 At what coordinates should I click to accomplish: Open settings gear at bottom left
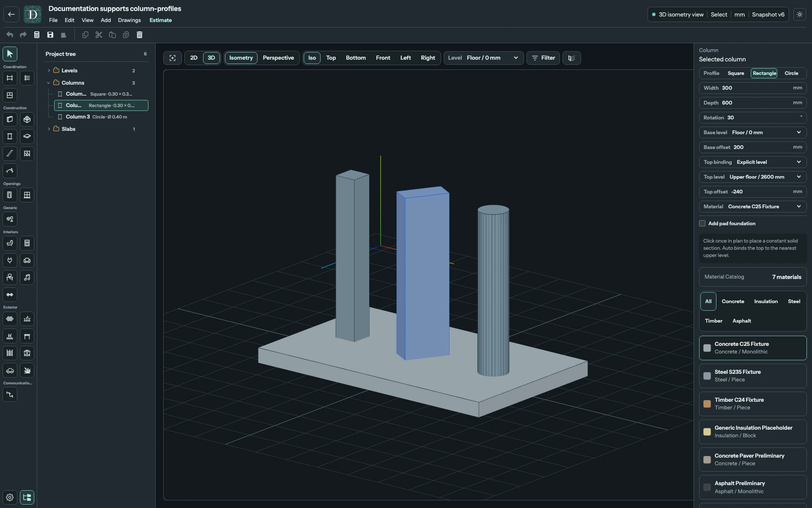[x=10, y=497]
